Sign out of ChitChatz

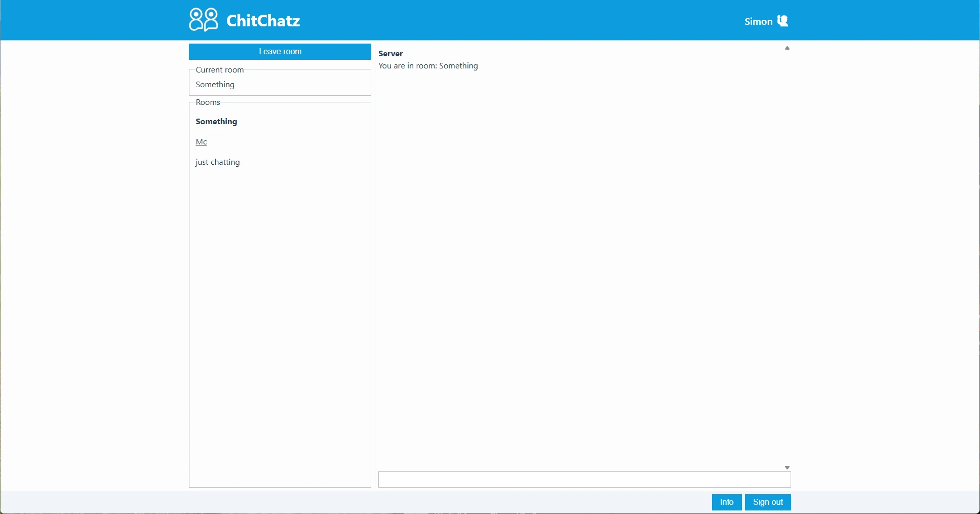[x=768, y=502]
